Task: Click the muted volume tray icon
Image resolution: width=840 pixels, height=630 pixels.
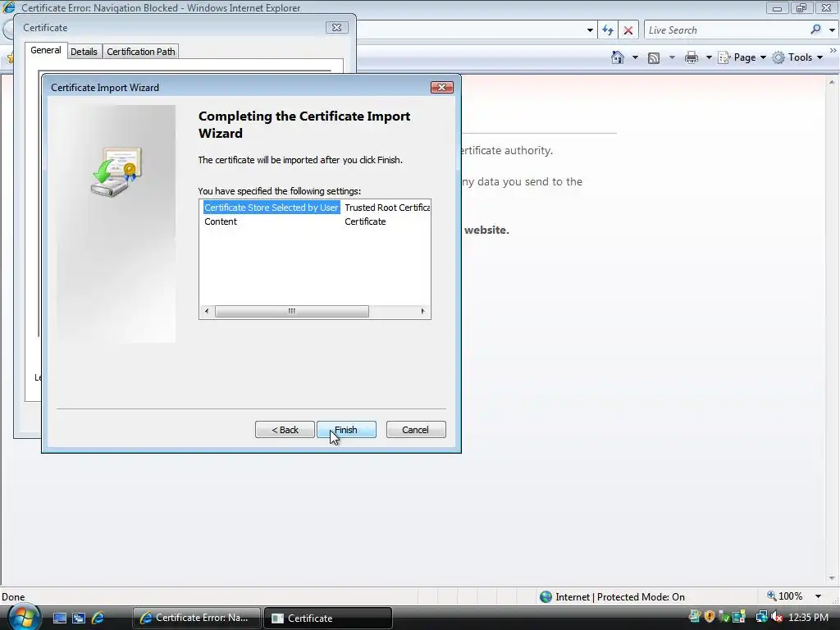Action: pyautogui.click(x=776, y=617)
